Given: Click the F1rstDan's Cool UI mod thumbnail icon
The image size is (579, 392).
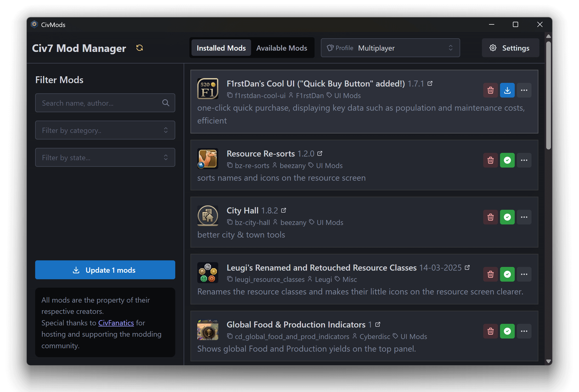Looking at the screenshot, I should point(208,88).
